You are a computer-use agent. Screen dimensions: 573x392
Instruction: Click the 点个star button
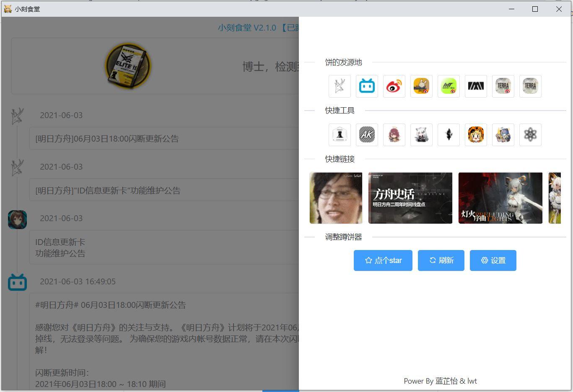(x=383, y=260)
